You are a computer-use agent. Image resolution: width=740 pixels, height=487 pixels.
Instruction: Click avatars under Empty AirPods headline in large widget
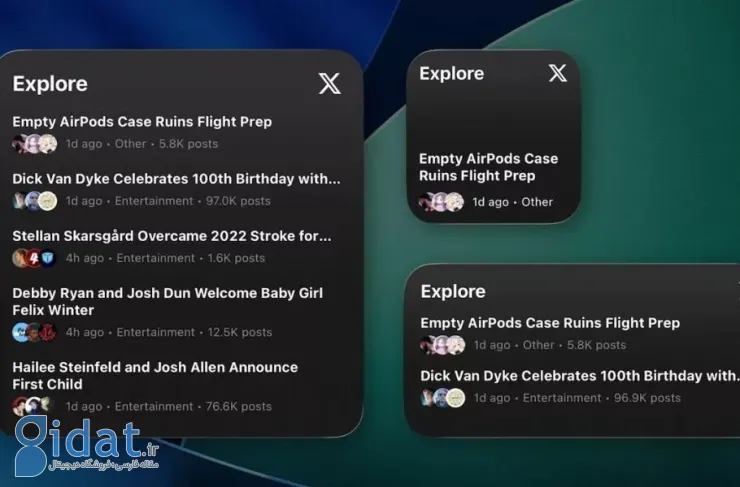point(35,144)
